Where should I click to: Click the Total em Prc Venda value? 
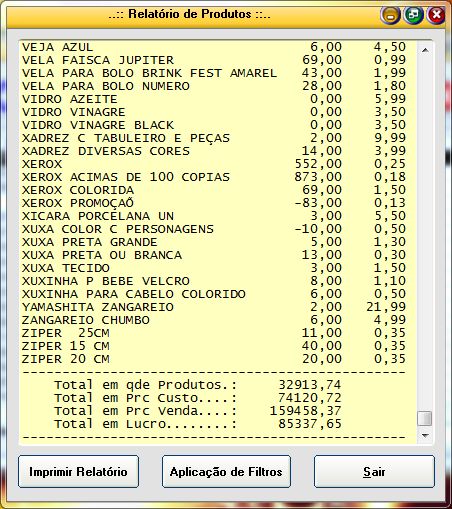click(305, 411)
